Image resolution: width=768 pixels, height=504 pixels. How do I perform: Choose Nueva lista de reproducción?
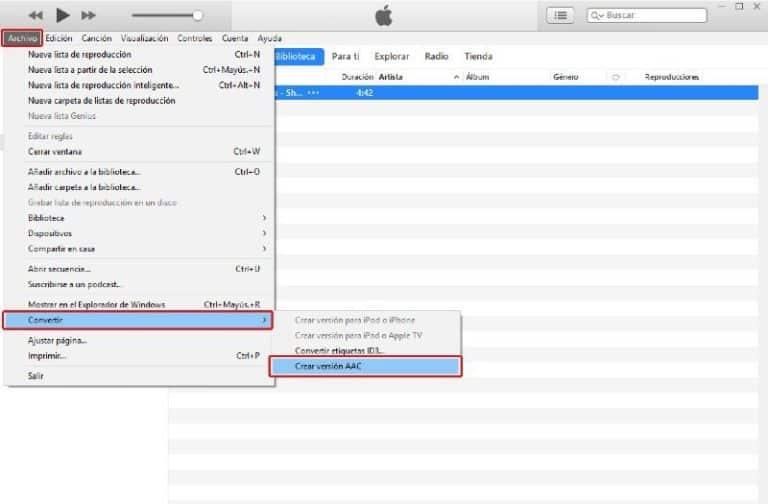[80, 54]
